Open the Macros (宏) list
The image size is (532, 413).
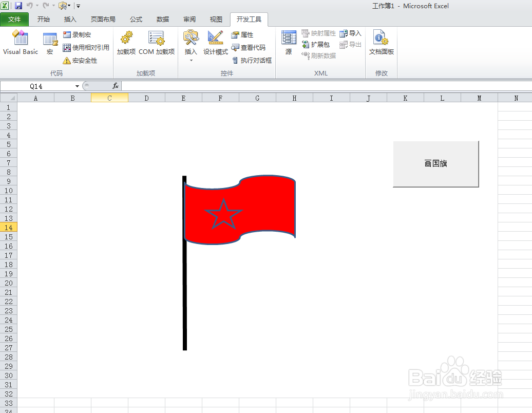(50, 43)
